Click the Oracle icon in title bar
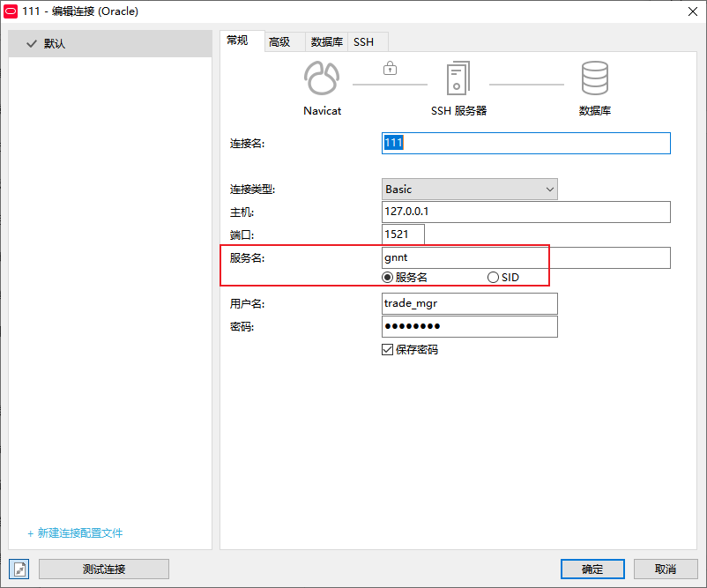 click(11, 11)
